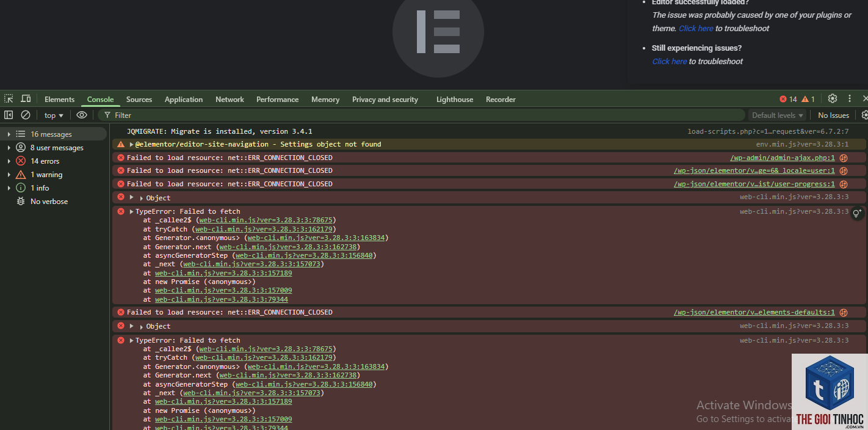Viewport: 868px width, 430px height.
Task: Click the red 14 errors counter badge
Action: 788,99
